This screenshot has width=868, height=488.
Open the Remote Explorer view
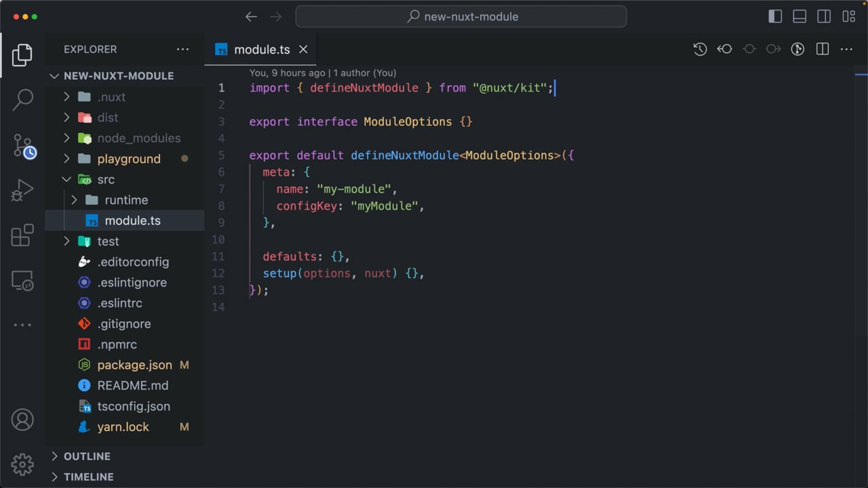(x=22, y=280)
